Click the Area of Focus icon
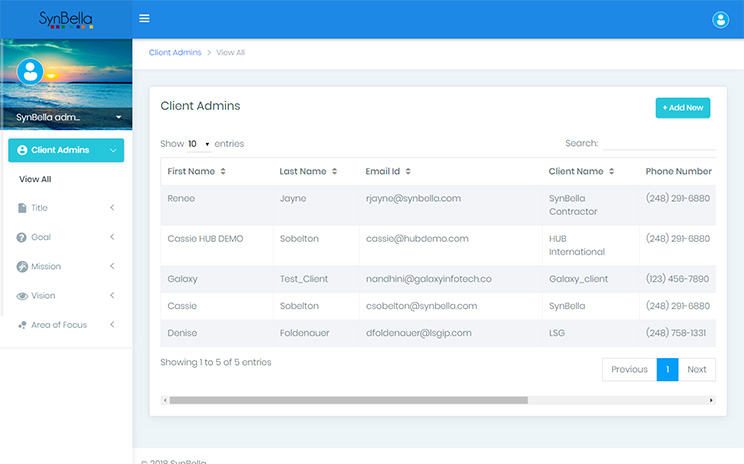 (22, 325)
